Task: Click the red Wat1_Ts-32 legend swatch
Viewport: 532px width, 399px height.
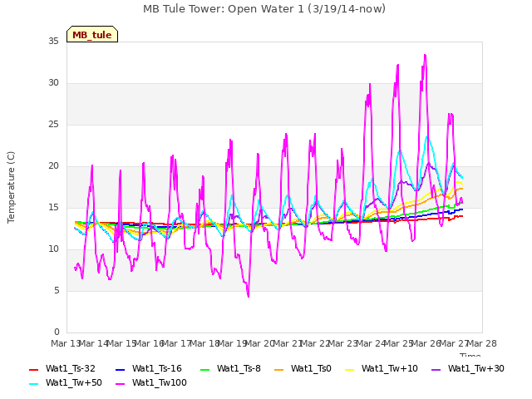Action: pyautogui.click(x=33, y=369)
